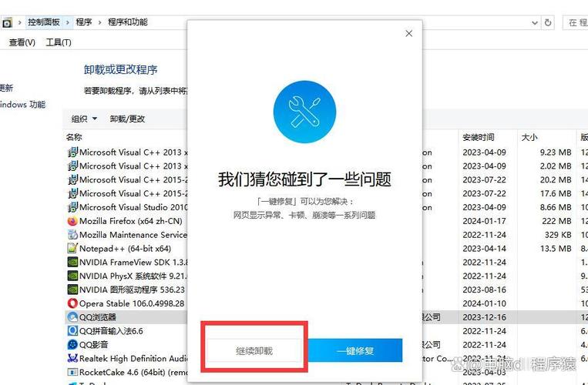This screenshot has height=385, width=588.
Task: Click the 329 KB size cell
Action: (x=558, y=235)
